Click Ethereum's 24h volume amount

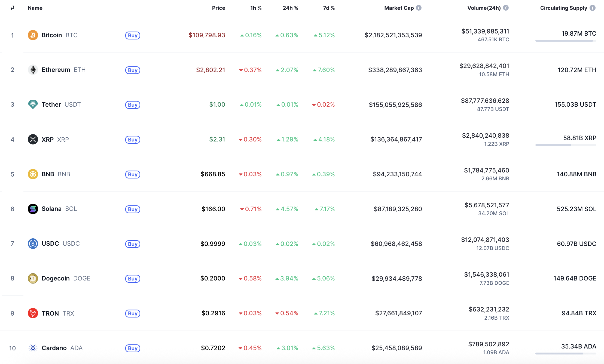[x=484, y=66]
